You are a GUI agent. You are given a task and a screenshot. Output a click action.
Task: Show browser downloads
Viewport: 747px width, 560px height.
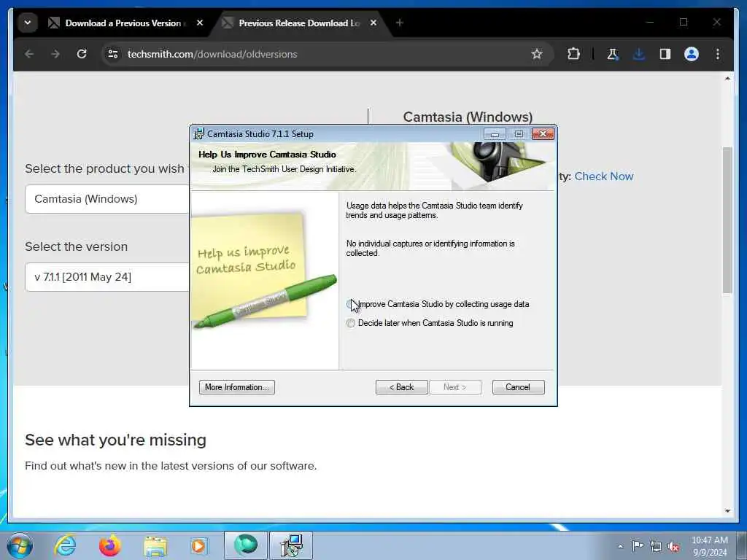tap(639, 54)
